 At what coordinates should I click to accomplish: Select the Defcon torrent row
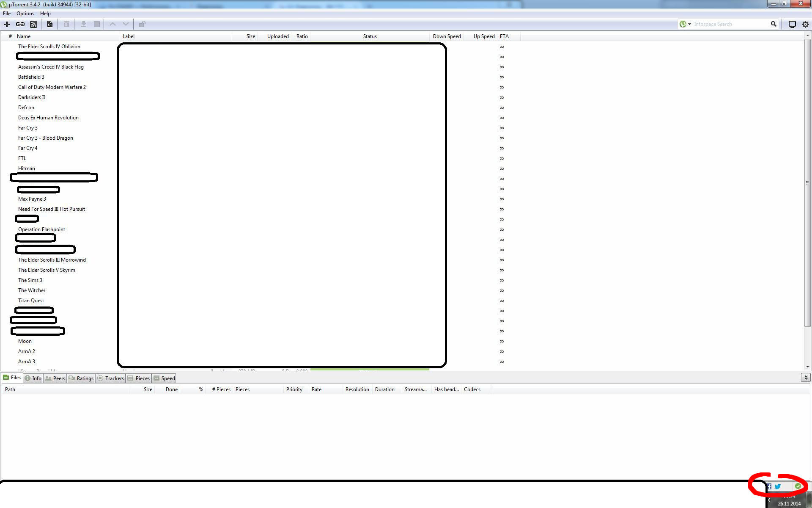coord(26,108)
